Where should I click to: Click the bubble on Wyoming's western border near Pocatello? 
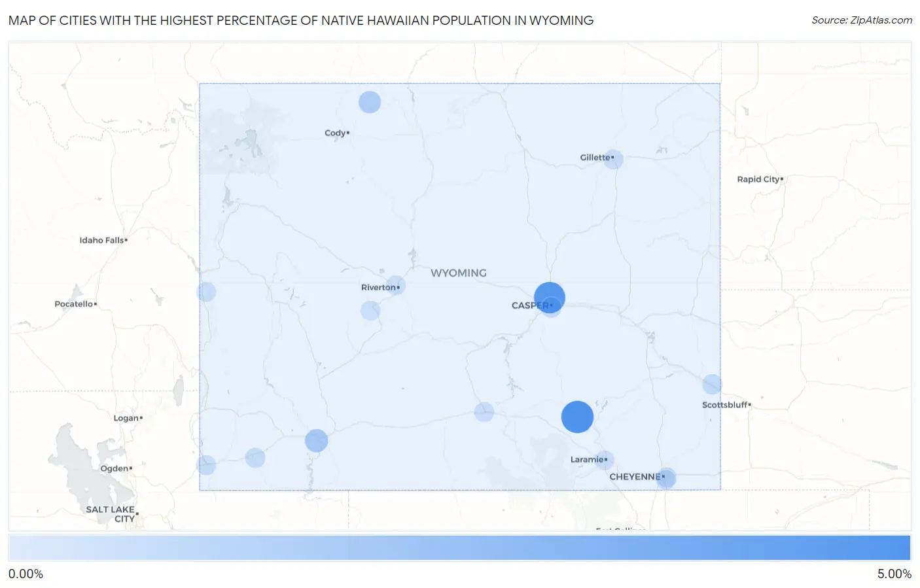point(206,292)
